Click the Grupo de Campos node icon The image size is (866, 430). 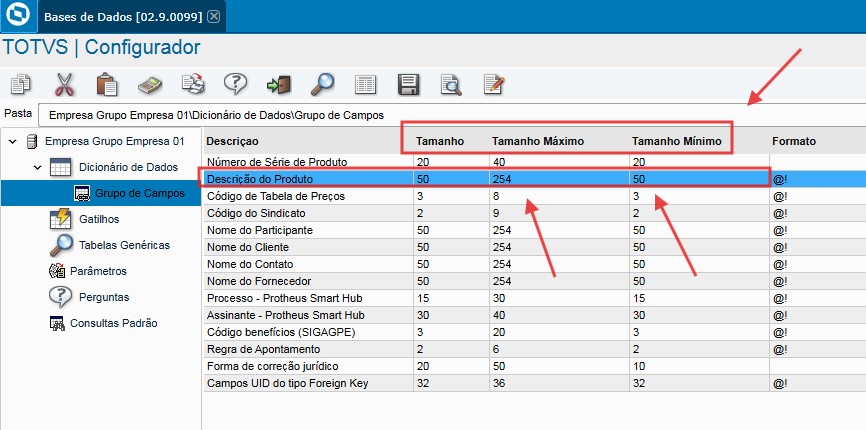[x=82, y=193]
